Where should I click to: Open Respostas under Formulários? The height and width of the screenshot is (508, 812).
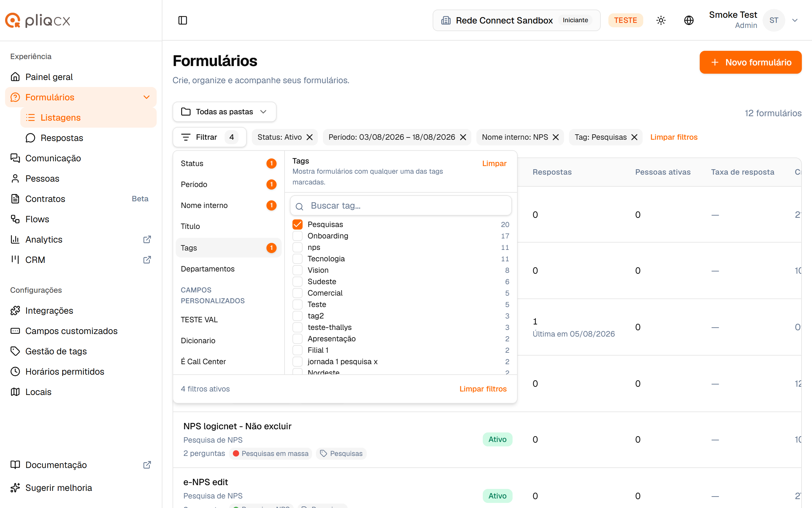pyautogui.click(x=88, y=138)
